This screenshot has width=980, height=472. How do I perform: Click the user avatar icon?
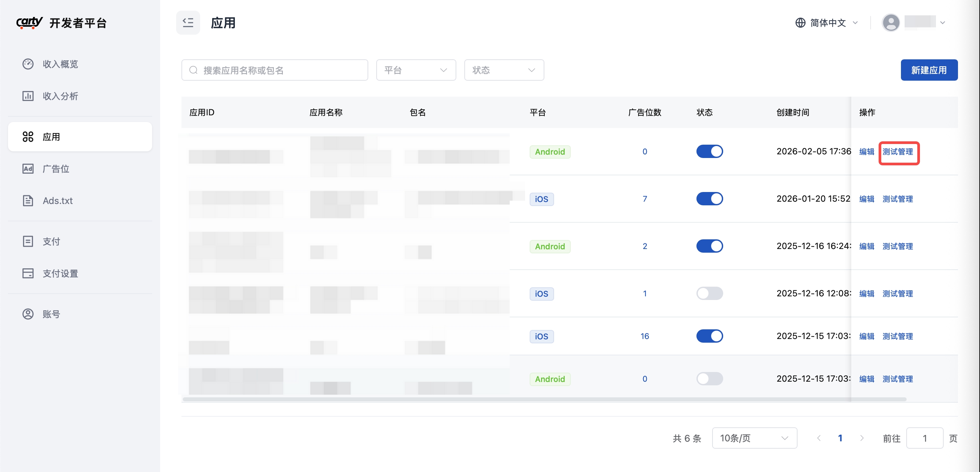[890, 22]
